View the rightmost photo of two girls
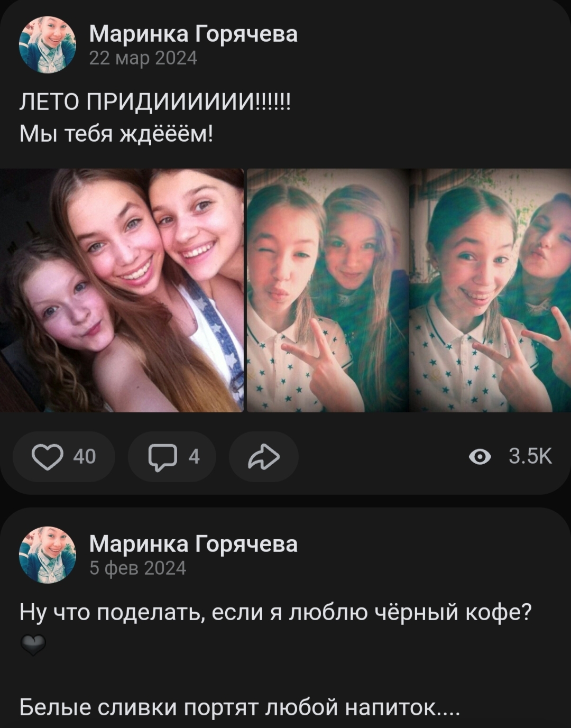This screenshot has width=571, height=728. (490, 290)
